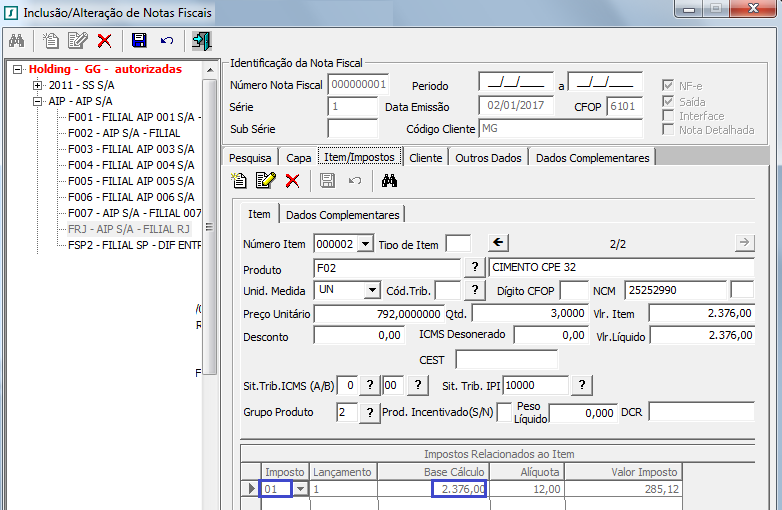The width and height of the screenshot is (782, 510).
Task: Switch to the Capa tab
Action: coord(298,157)
